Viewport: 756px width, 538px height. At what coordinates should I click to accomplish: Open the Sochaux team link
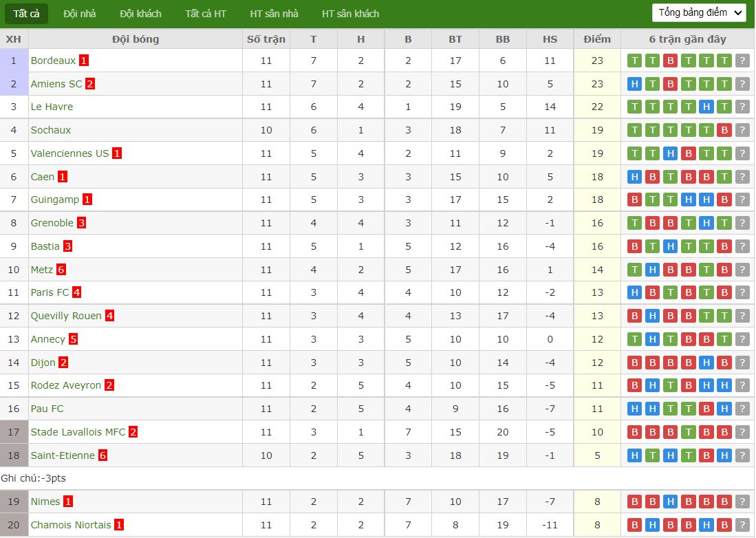(x=51, y=130)
